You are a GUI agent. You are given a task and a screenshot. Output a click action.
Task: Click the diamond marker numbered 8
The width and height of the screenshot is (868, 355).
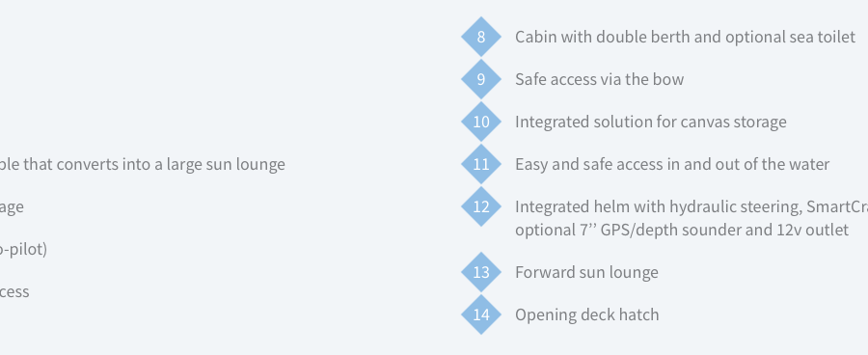pyautogui.click(x=481, y=37)
